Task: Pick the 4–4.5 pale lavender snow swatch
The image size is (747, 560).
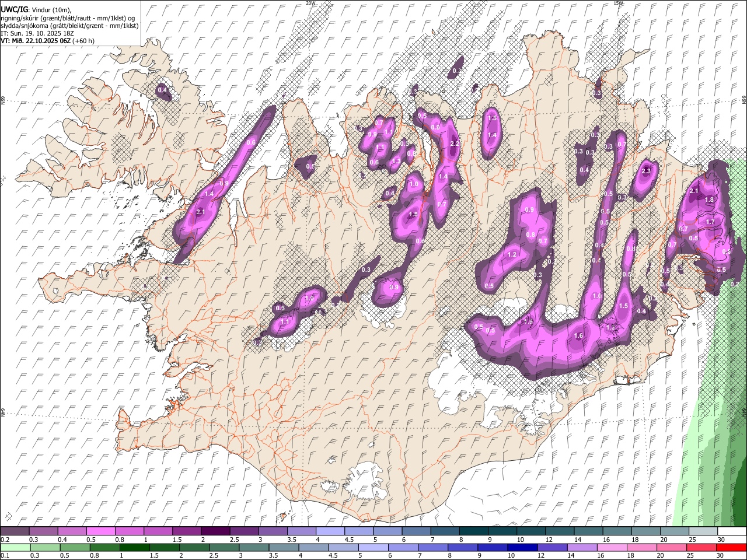Action: click(x=330, y=531)
